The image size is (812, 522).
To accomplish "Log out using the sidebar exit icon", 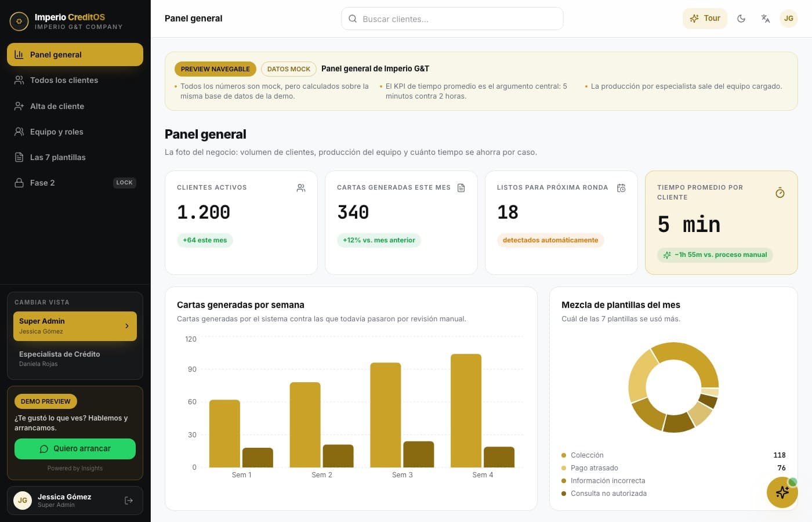I will tap(129, 501).
